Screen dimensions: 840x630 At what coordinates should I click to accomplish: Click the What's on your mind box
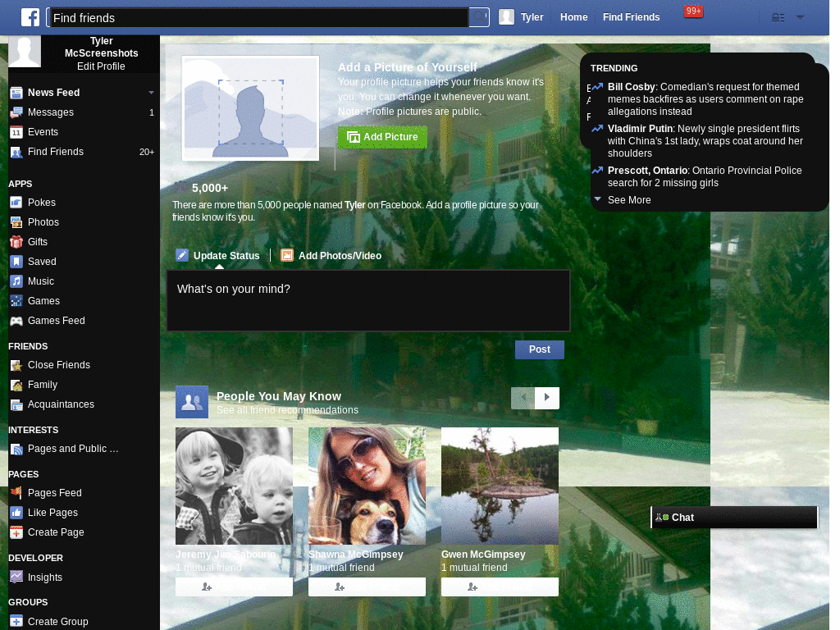368,300
